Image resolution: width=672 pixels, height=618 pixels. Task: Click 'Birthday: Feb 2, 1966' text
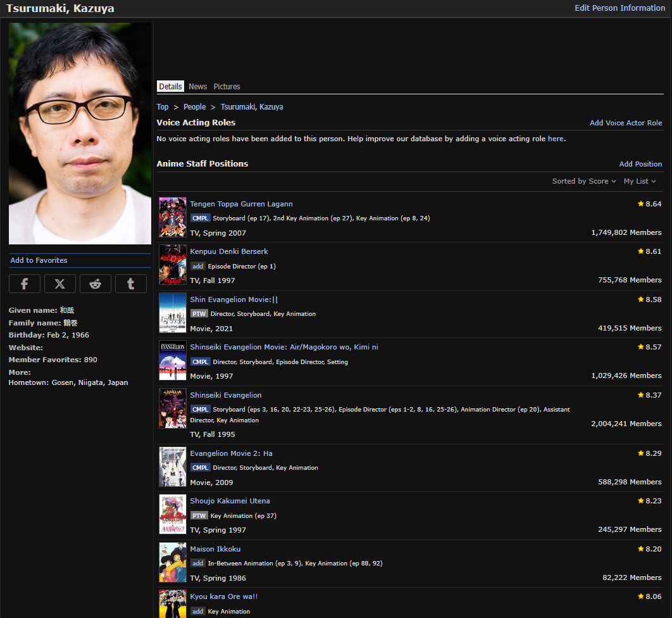pos(49,335)
